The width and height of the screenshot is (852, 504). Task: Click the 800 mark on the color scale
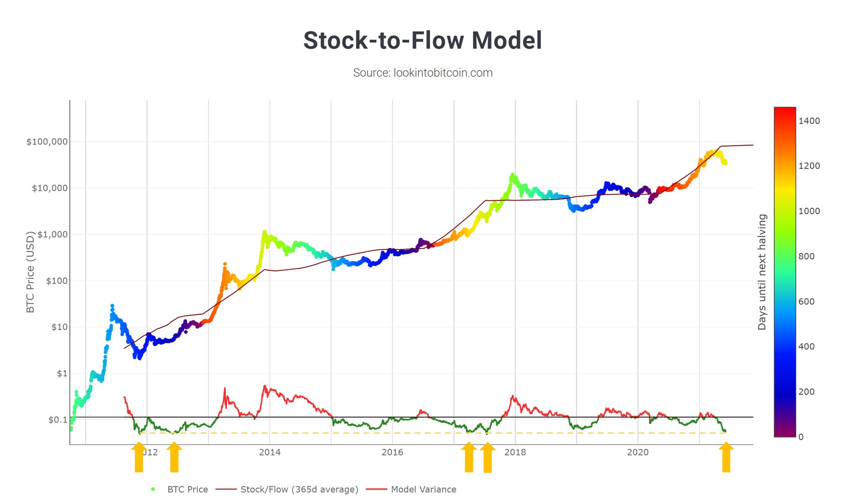point(806,256)
